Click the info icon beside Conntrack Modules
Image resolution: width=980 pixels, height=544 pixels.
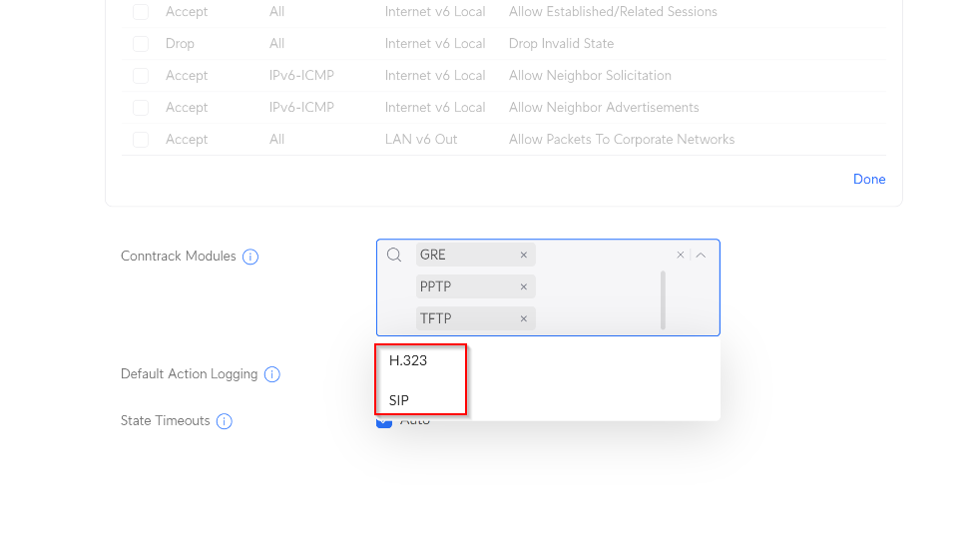click(250, 258)
